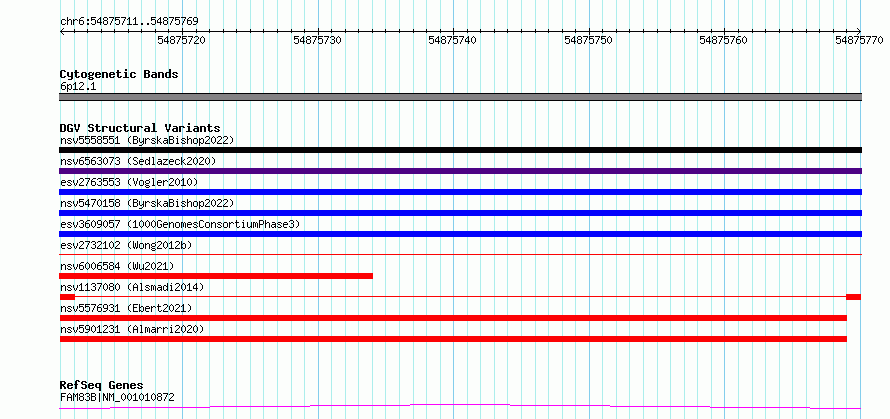890x419 pixels.
Task: Click the purple nsv6563073 variant bar
Action: click(460, 171)
